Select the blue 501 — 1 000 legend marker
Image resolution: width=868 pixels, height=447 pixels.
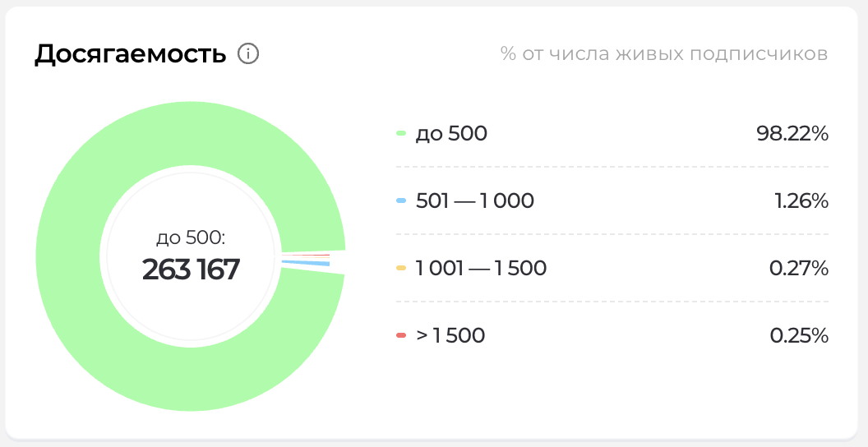click(401, 200)
